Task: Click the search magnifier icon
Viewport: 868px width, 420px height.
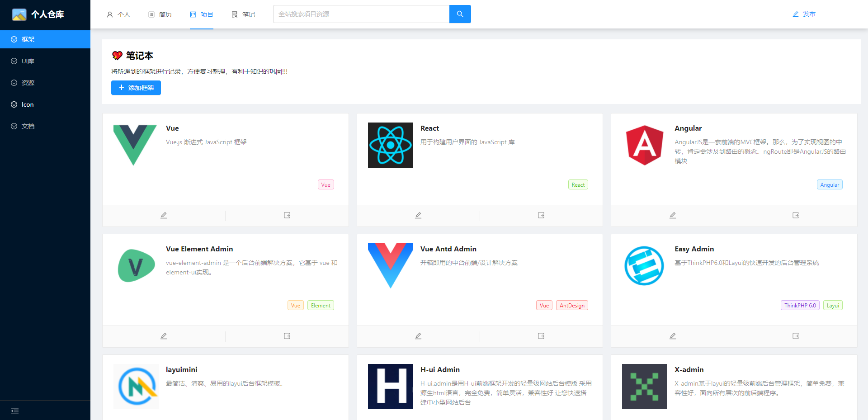Action: [460, 14]
